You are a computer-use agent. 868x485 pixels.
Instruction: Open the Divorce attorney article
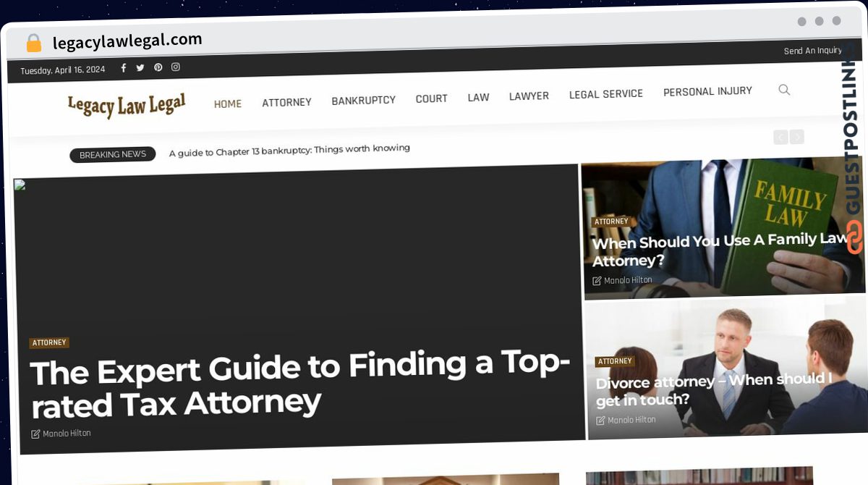pos(714,389)
